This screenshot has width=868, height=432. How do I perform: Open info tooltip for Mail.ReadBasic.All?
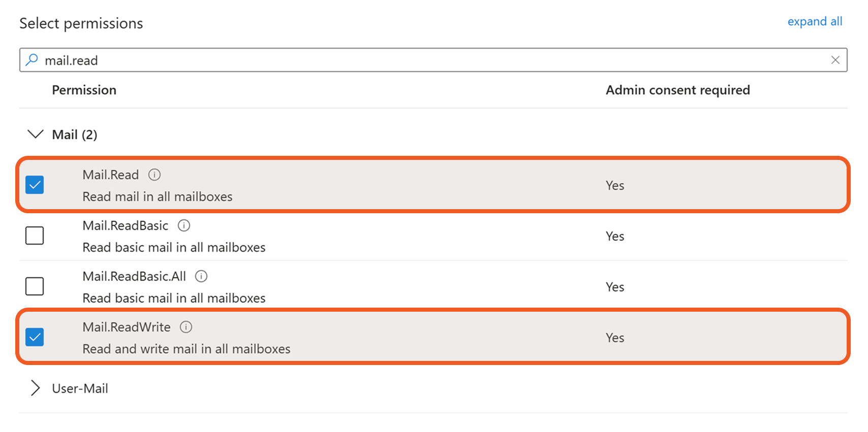point(201,276)
